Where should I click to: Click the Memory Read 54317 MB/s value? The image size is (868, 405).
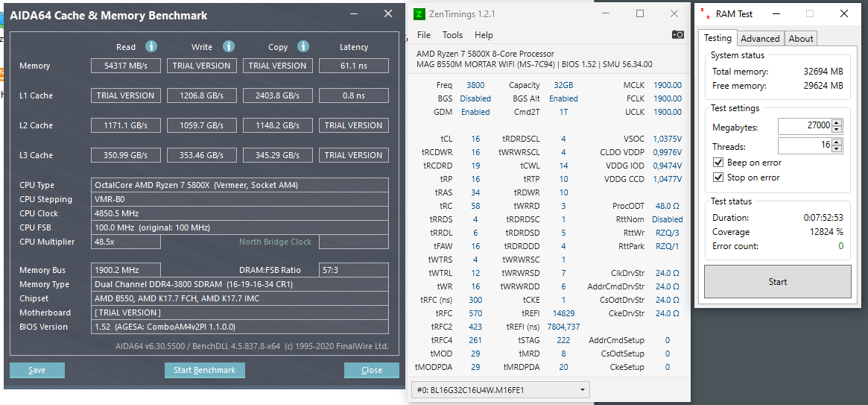(x=126, y=66)
